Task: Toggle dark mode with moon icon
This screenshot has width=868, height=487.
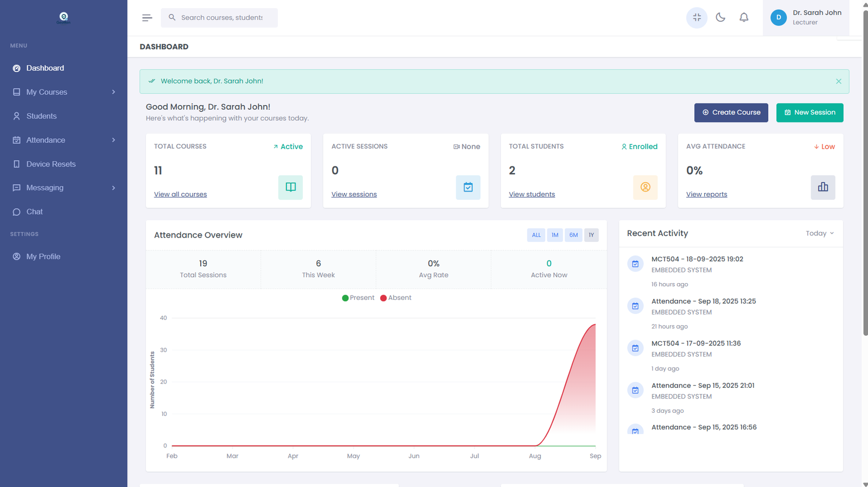Action: pyautogui.click(x=720, y=17)
